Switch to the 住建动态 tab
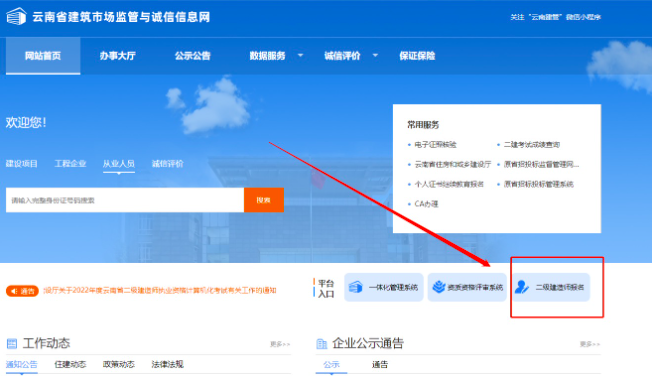The image size is (655, 387). pos(70,364)
